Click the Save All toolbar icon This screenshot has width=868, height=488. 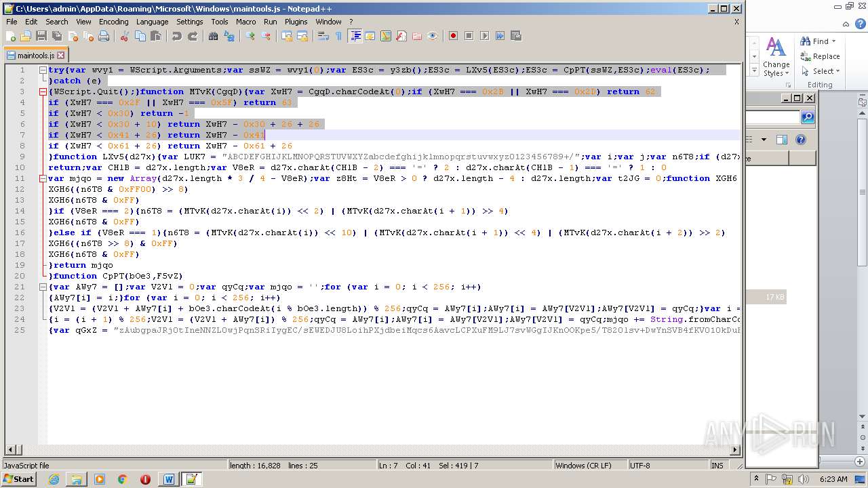point(57,36)
